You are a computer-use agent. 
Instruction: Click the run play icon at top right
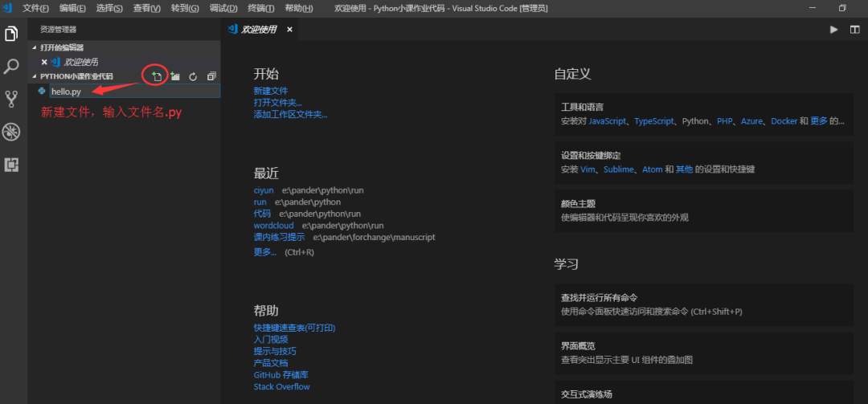[x=833, y=30]
